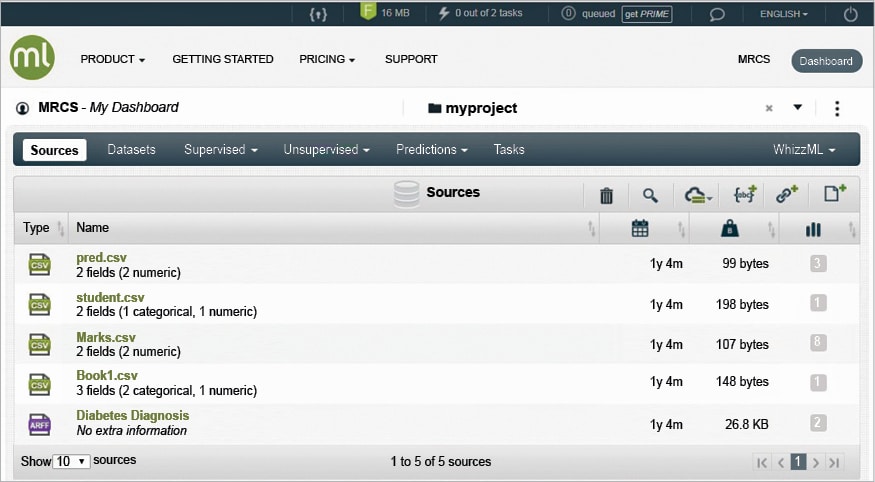Viewport: 875px width, 482px height.
Task: Click the green F plan badge icon
Action: (368, 12)
